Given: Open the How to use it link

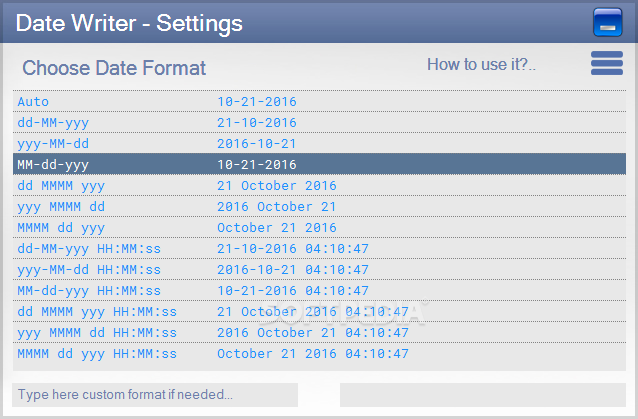Looking at the screenshot, I should [x=481, y=64].
